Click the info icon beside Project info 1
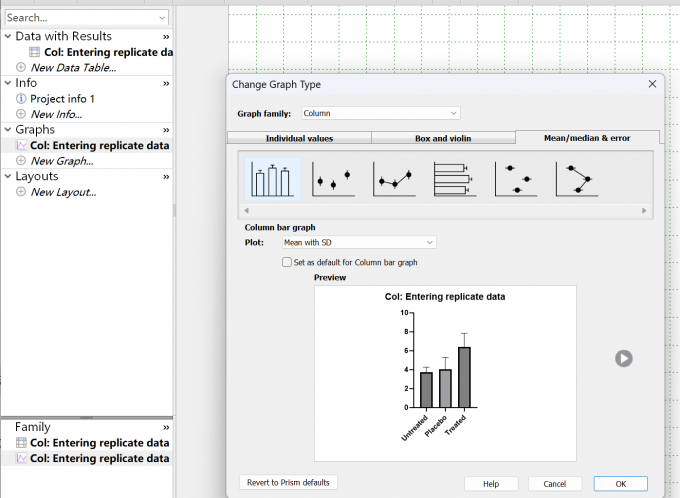 coord(21,98)
